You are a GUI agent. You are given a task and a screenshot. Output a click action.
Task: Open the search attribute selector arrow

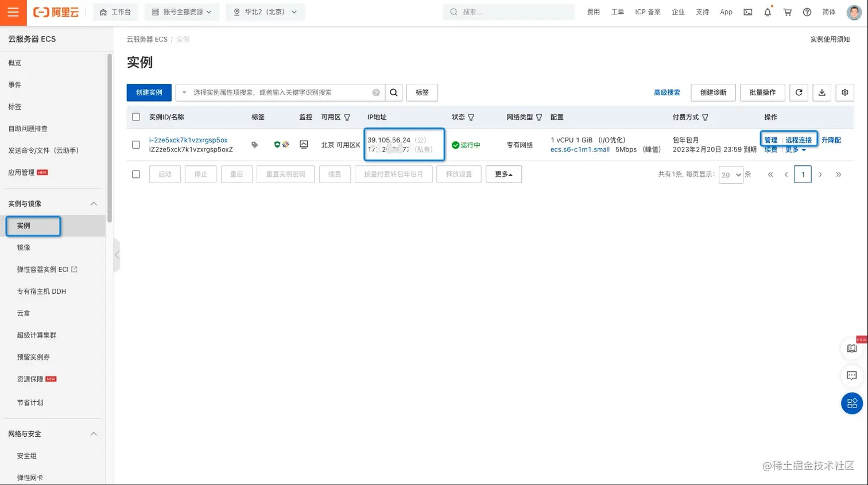[x=184, y=92]
